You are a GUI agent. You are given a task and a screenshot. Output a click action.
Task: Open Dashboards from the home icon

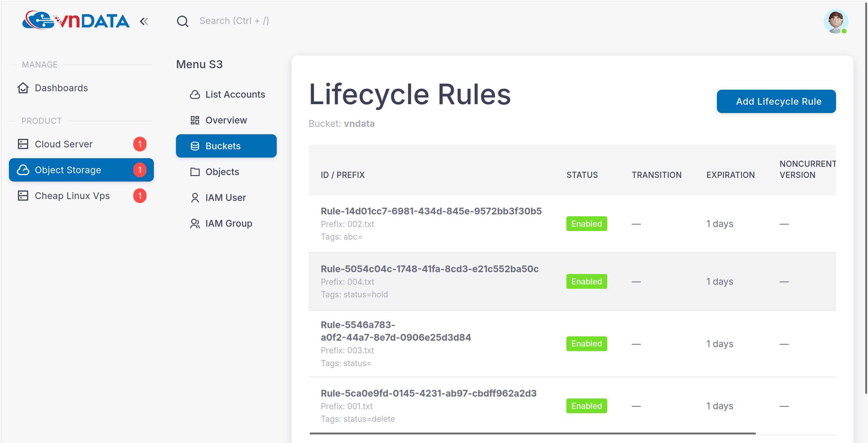point(23,88)
